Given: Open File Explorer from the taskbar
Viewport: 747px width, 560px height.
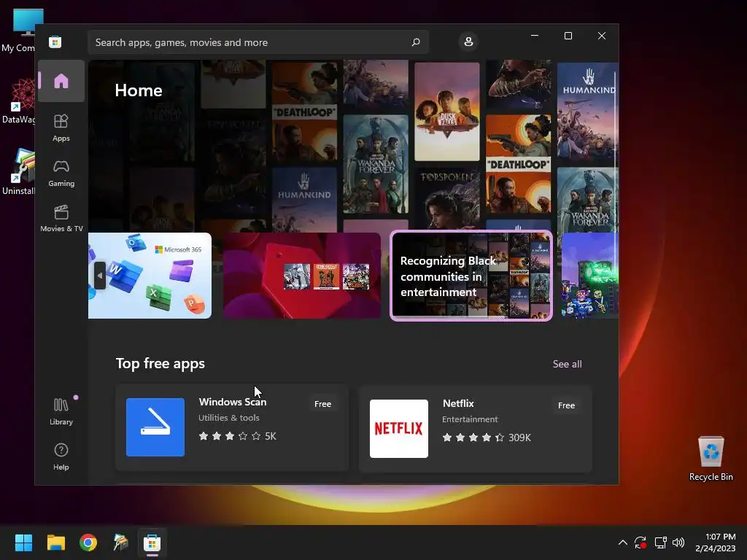Looking at the screenshot, I should [55, 542].
